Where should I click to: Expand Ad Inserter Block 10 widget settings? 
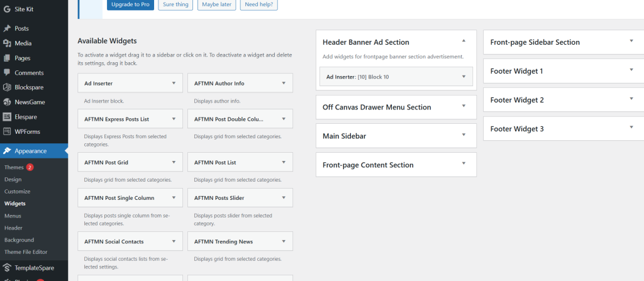[x=464, y=77]
